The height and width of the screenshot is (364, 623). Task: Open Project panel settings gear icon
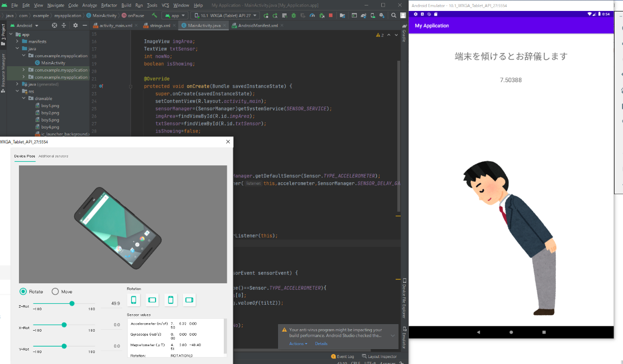tap(75, 25)
